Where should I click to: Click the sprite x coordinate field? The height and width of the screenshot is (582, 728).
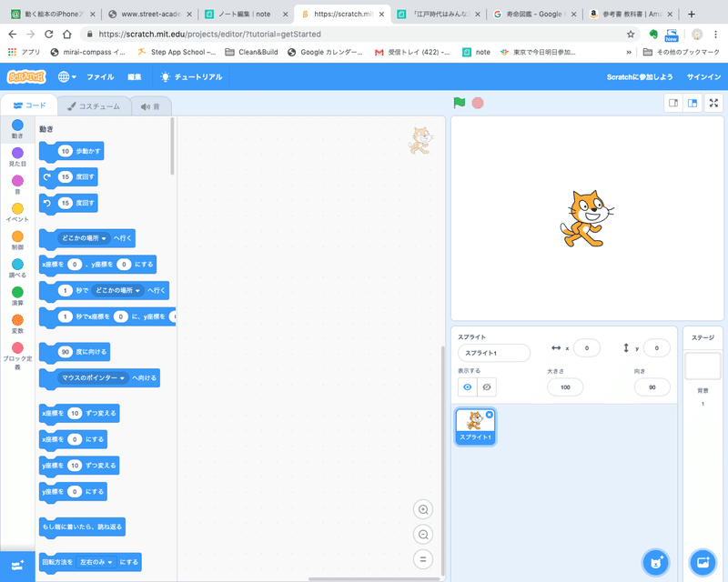coord(587,348)
